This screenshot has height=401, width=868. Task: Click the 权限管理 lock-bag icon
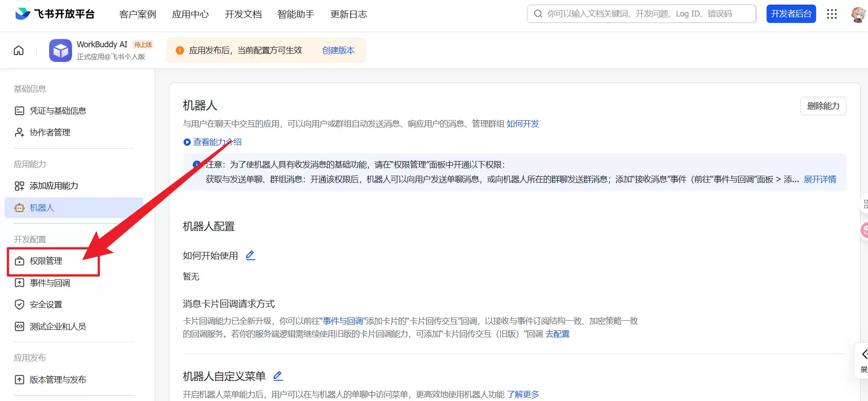(x=19, y=261)
